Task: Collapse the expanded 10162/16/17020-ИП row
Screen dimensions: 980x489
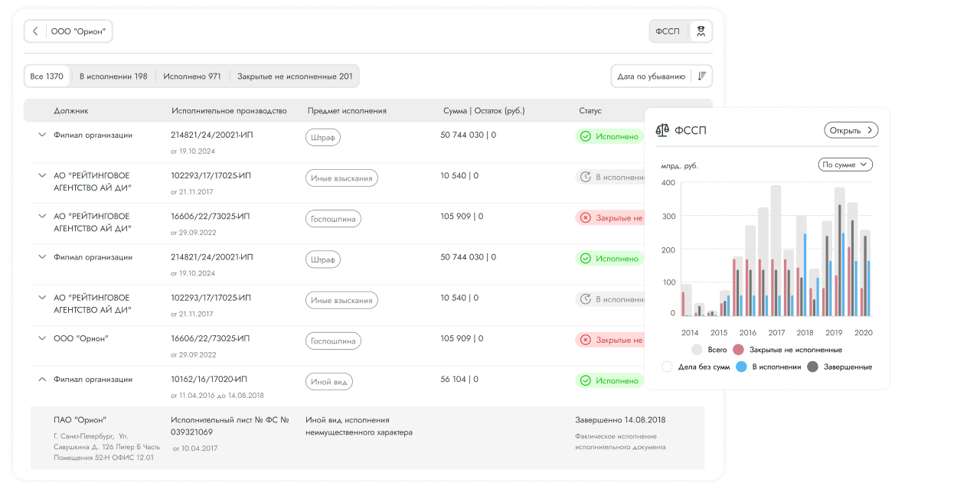Action: click(42, 379)
